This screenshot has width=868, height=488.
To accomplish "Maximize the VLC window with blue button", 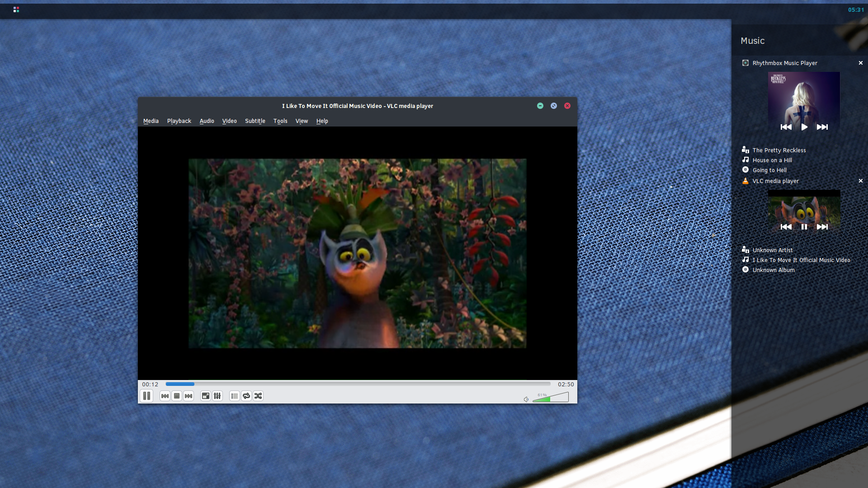I will tap(554, 106).
